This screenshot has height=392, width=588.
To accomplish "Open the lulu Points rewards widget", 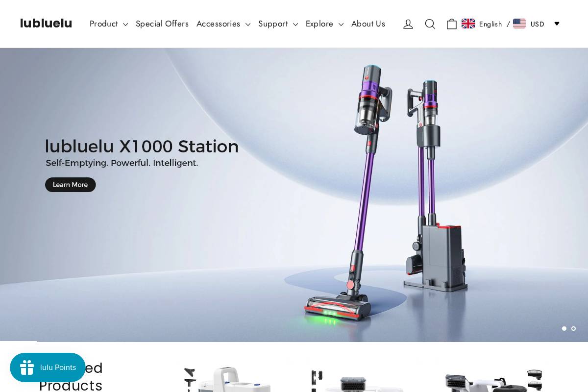I will [x=48, y=367].
